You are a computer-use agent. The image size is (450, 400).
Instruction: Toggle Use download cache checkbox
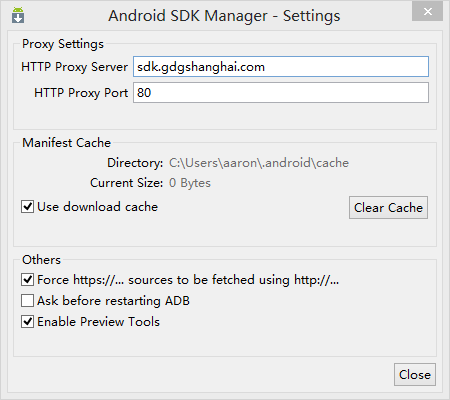(27, 207)
